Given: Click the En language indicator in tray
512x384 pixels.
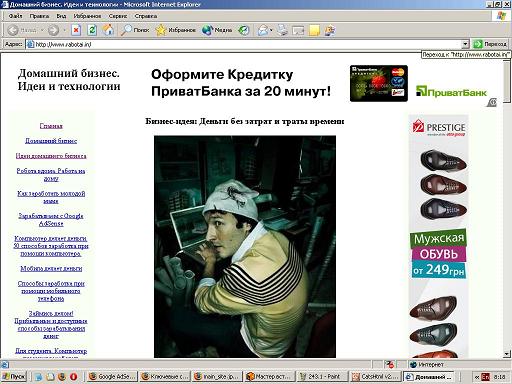Looking at the screenshot, I should [485, 377].
